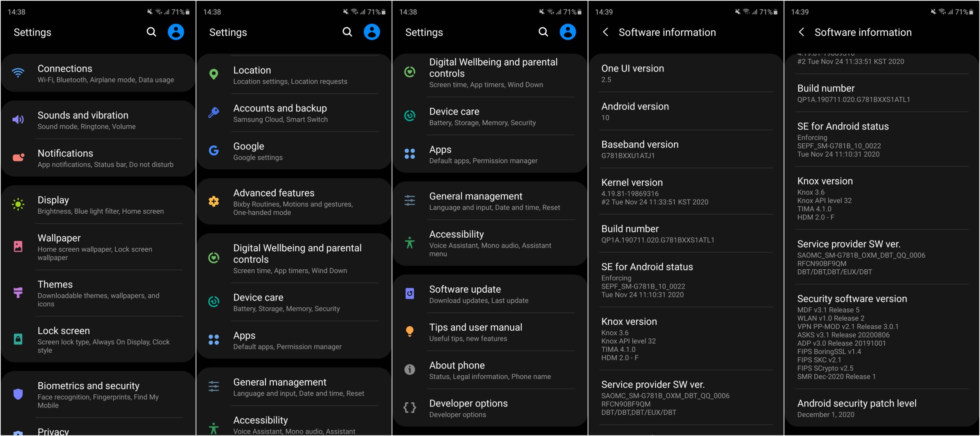The height and width of the screenshot is (436, 980).
Task: Tap the orange gear icon for Advanced features
Action: click(214, 201)
